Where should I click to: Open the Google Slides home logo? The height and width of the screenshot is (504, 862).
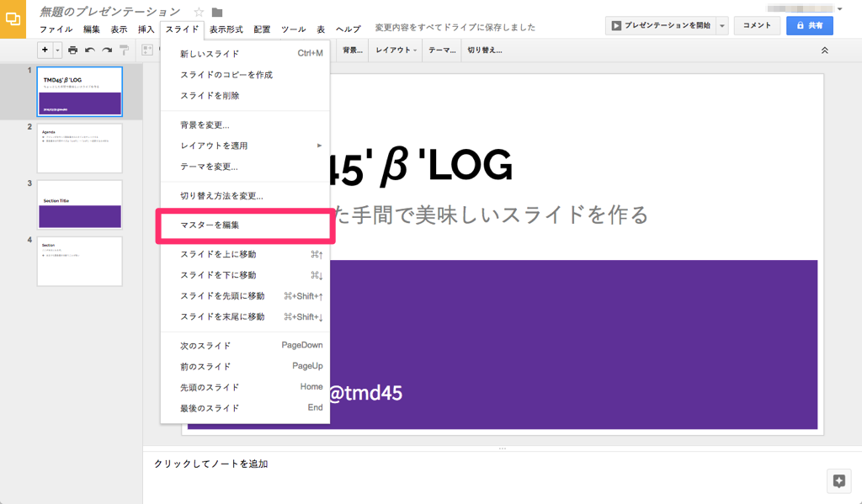coord(13,19)
